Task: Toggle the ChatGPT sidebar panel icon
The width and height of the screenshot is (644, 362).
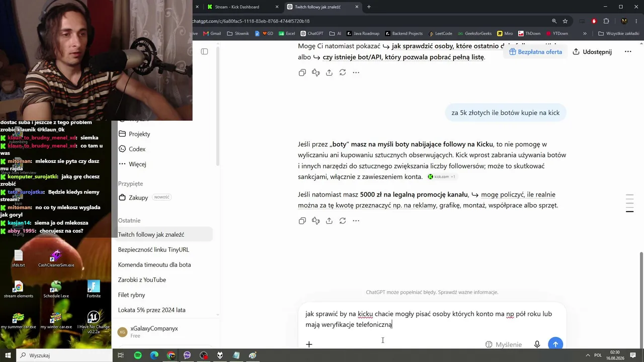Action: tap(204, 52)
